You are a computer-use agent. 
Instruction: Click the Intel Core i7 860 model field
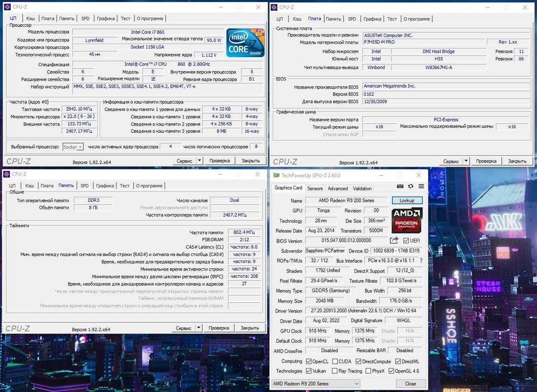pyautogui.click(x=148, y=32)
